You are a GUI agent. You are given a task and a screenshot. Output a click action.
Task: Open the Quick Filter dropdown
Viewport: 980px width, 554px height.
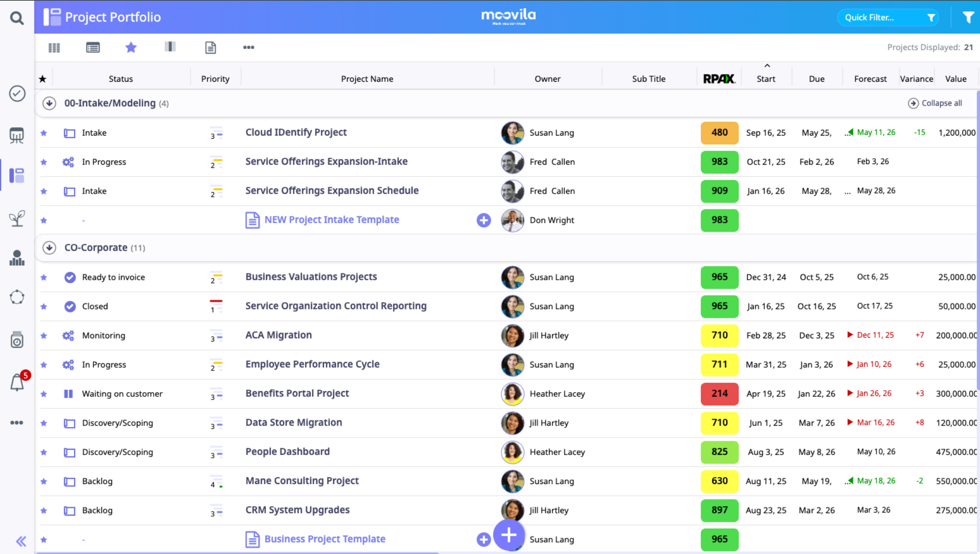point(888,18)
